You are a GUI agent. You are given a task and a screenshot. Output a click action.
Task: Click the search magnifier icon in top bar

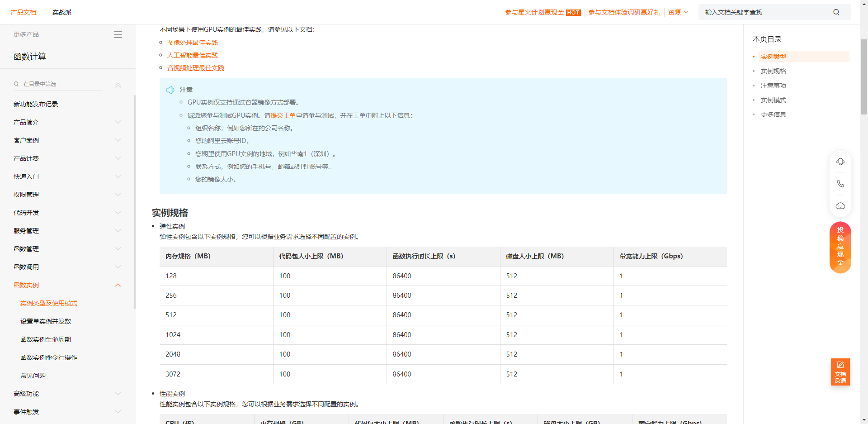[836, 12]
